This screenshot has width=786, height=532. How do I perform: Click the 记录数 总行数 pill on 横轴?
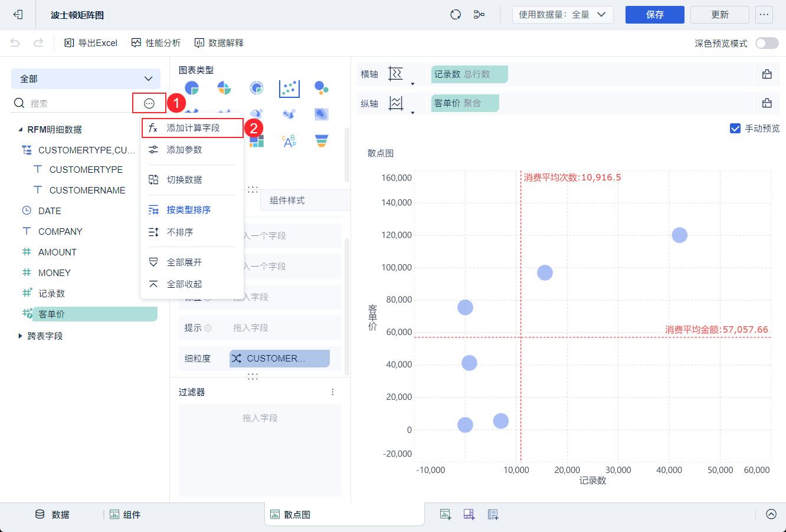tap(470, 74)
